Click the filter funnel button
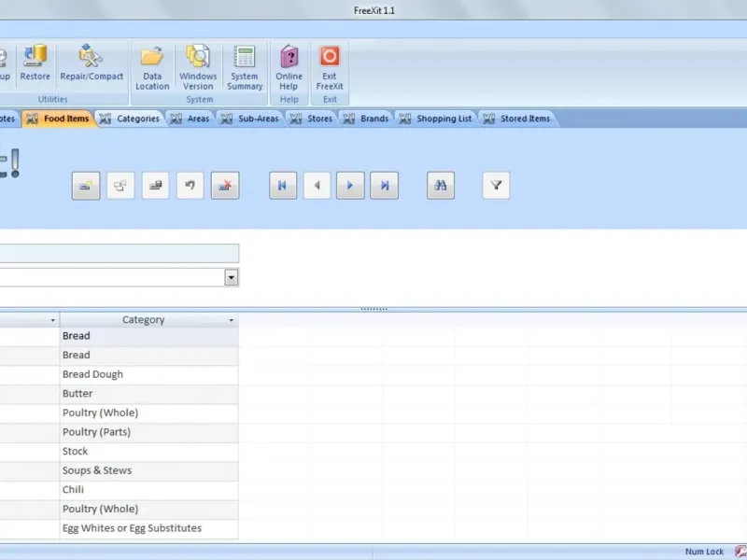This screenshot has width=747, height=560. 496,185
